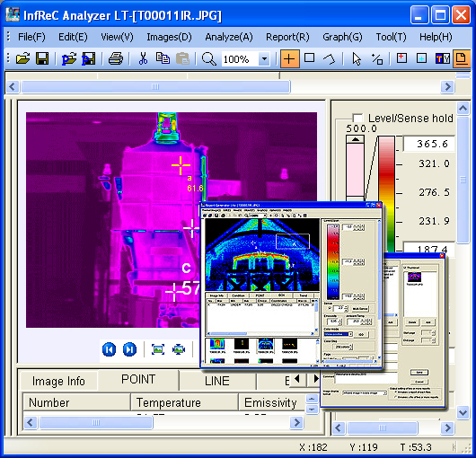Click the fit-image-to-frame icon

[158, 349]
